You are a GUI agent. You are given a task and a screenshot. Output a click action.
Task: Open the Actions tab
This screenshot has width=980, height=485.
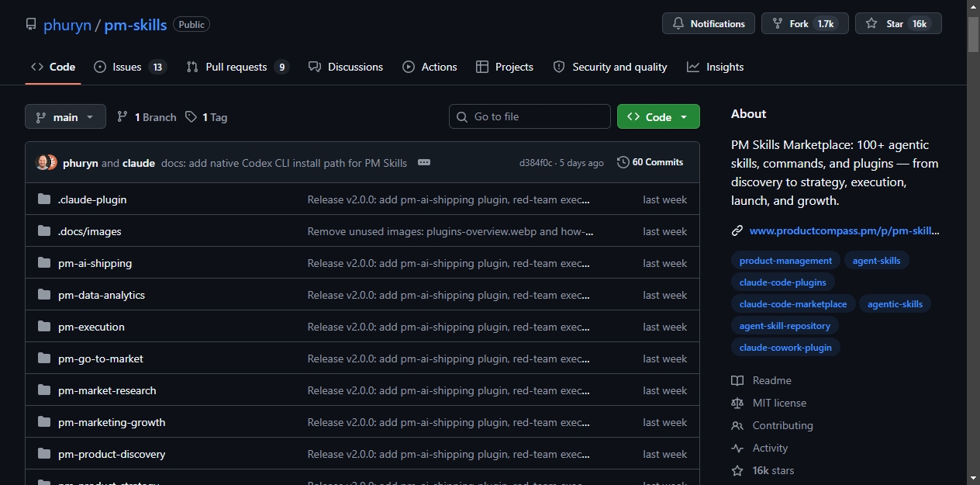(x=430, y=67)
